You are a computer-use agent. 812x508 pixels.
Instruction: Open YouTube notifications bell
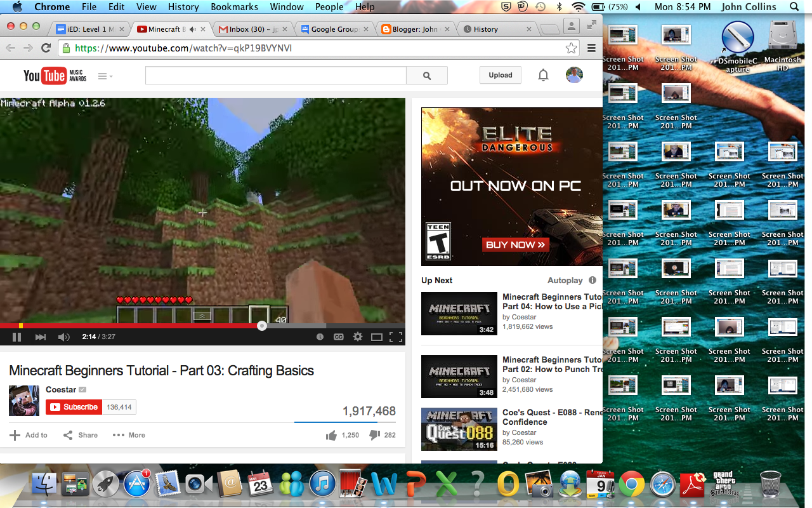tap(543, 75)
